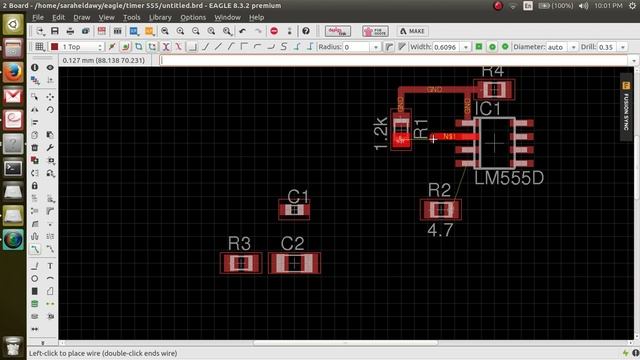Choose the S-shaped freehand bend style
This screenshot has height=360, width=640.
click(x=284, y=47)
